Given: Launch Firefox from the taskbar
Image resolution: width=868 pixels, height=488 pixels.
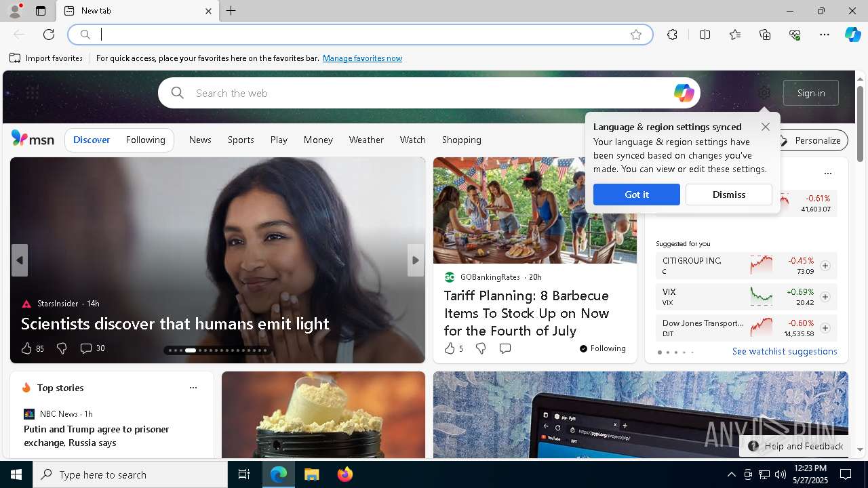Looking at the screenshot, I should pyautogui.click(x=344, y=474).
